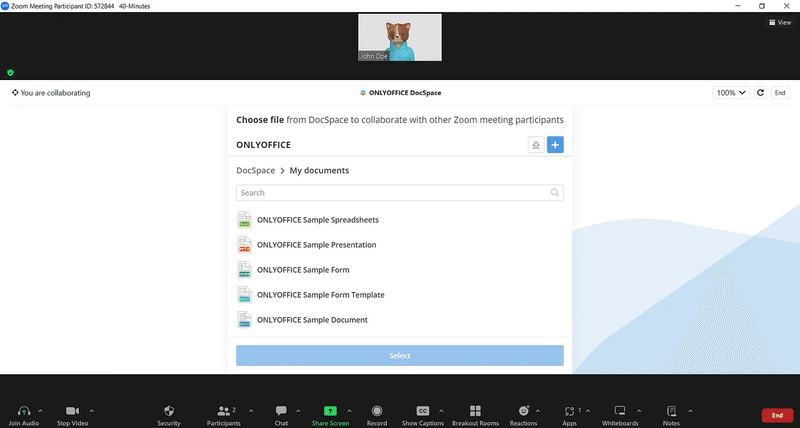Expand Share Screen options caret
800x428 pixels.
[x=349, y=411]
